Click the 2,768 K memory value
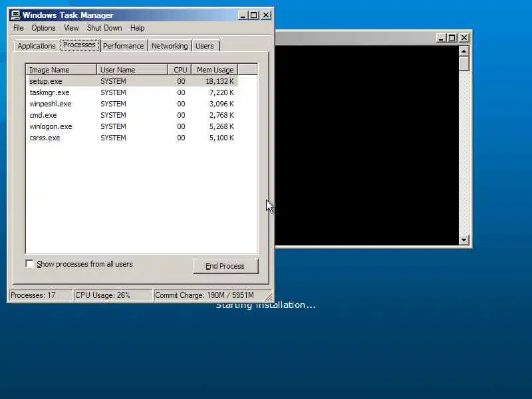 click(x=221, y=115)
